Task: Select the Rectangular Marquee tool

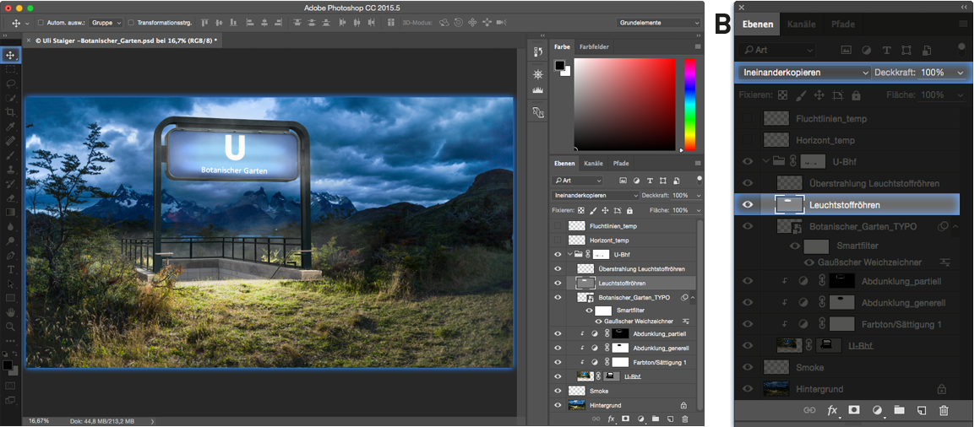Action: coord(11,69)
